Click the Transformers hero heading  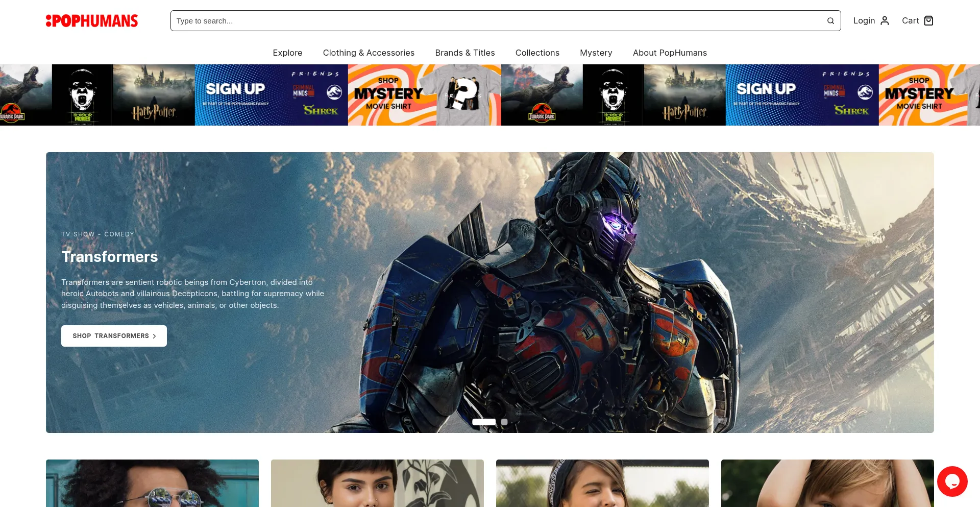(x=110, y=256)
